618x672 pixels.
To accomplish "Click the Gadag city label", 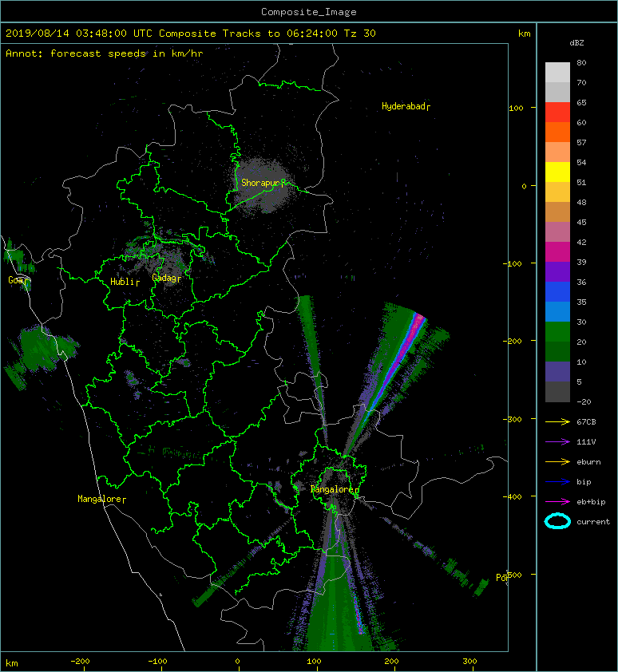I will (164, 279).
